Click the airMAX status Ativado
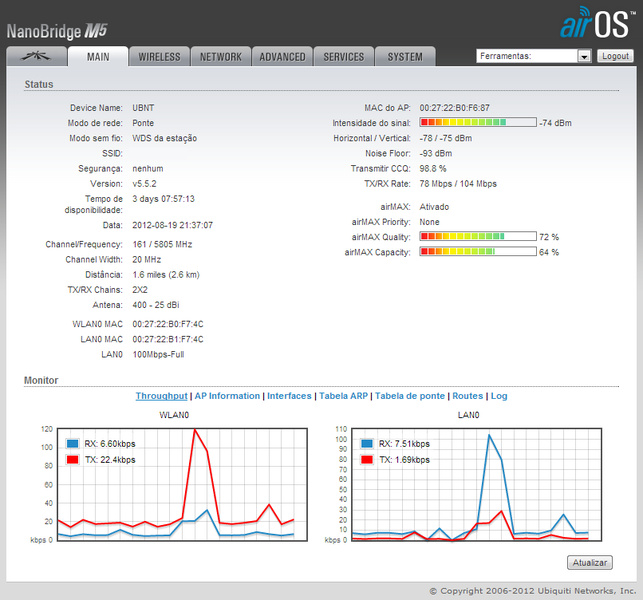This screenshot has width=643, height=600. pyautogui.click(x=434, y=207)
